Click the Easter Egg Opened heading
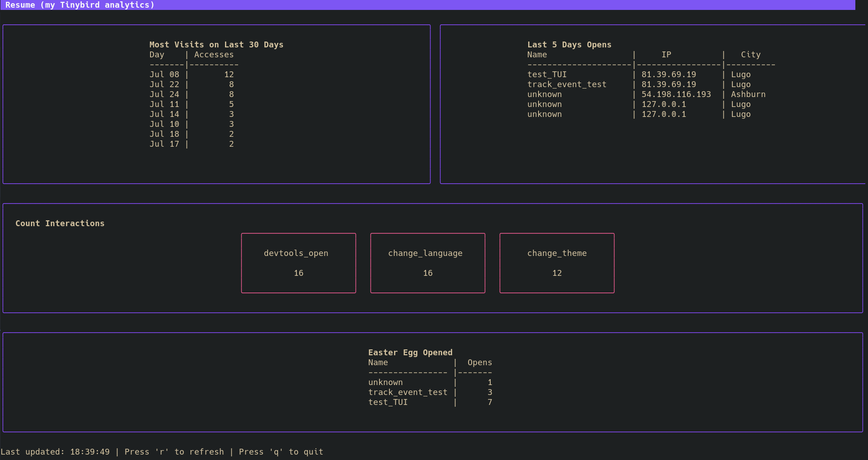 (x=410, y=353)
